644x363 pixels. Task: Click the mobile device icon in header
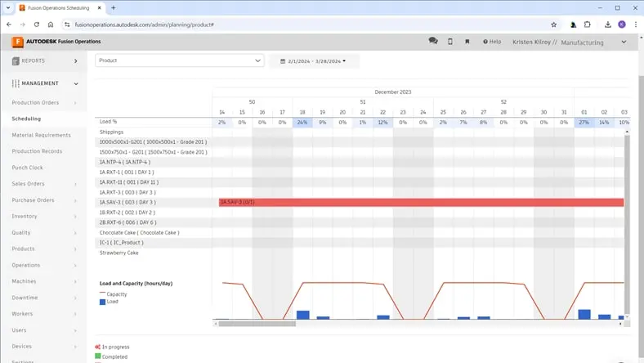coord(450,41)
